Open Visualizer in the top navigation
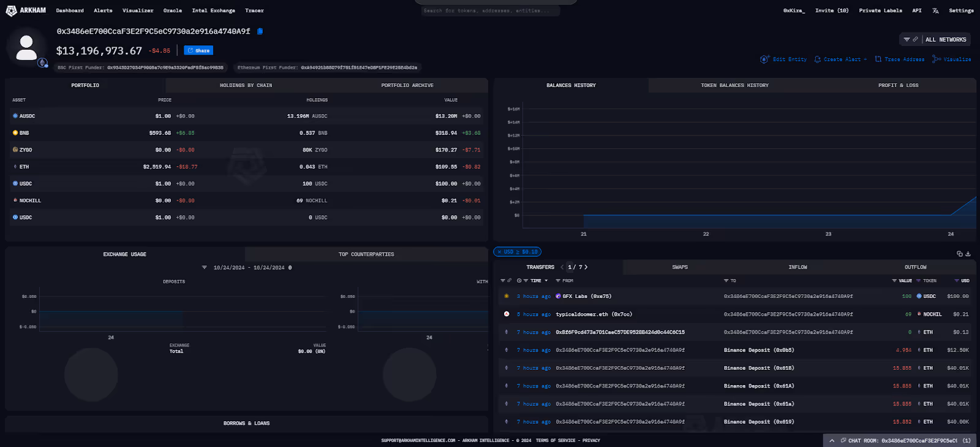Screen dimensions: 980x447 click(138, 10)
